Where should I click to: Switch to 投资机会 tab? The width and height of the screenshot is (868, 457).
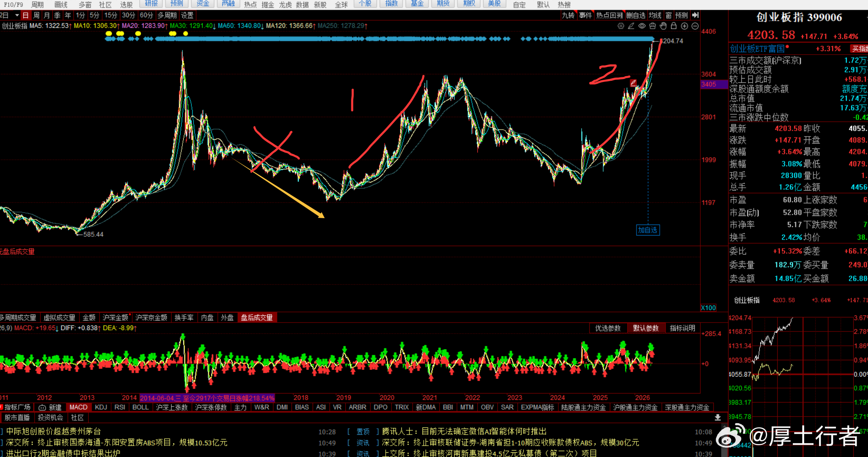50,418
